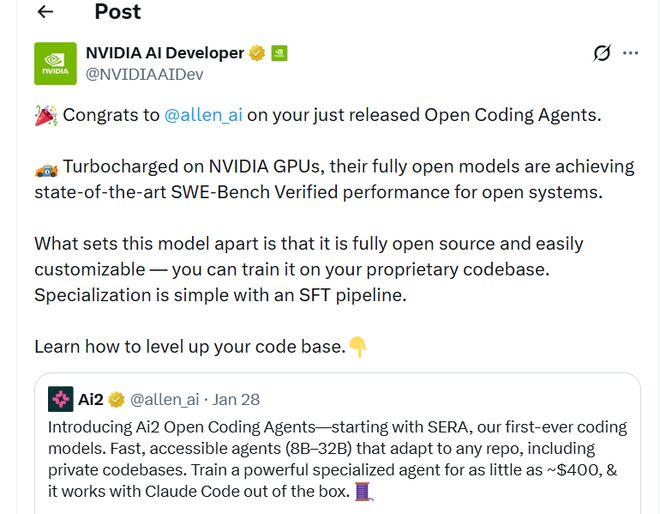Click the green NVIDIA affiliate badge
This screenshot has width=660, height=514.
(279, 53)
